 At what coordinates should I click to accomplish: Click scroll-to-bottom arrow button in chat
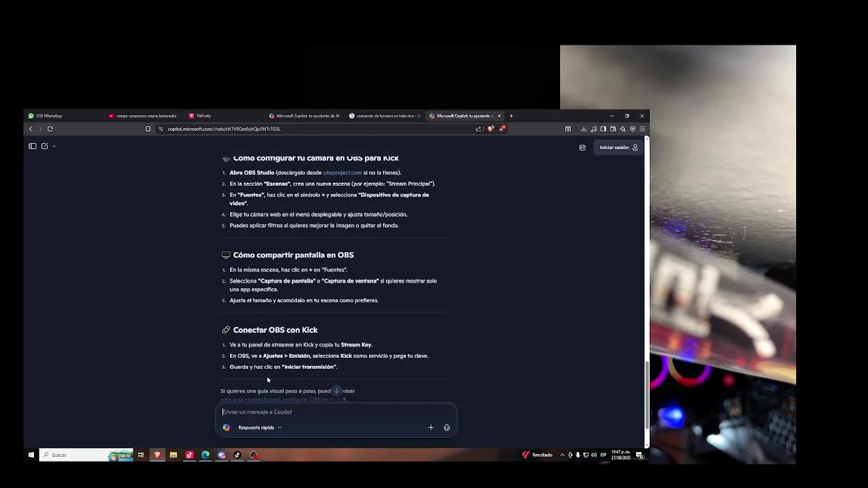[x=336, y=391]
